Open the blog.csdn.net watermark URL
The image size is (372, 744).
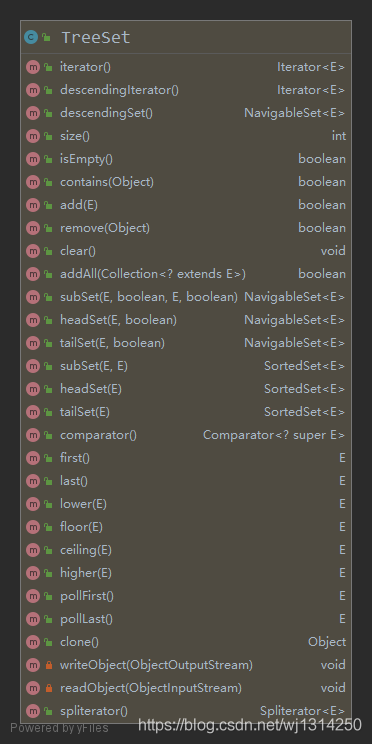click(x=250, y=725)
